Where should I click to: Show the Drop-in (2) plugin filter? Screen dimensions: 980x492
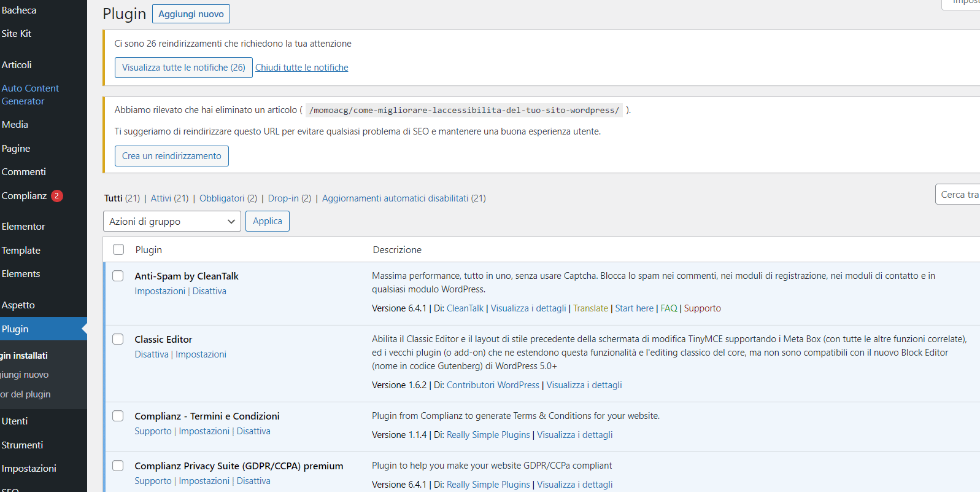click(x=289, y=198)
